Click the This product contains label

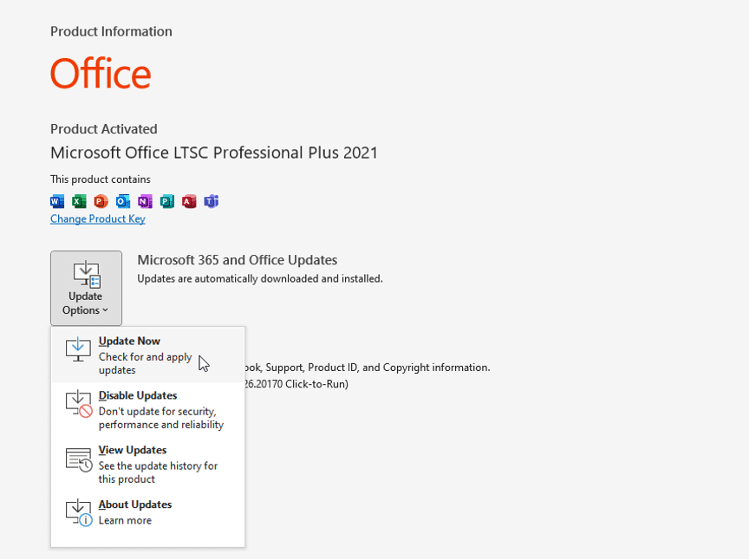101,179
